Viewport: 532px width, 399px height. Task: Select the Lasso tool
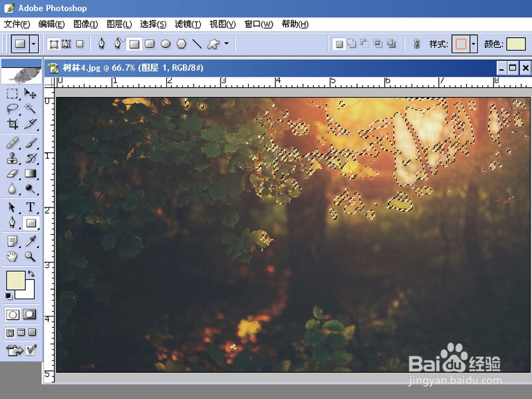[12, 108]
